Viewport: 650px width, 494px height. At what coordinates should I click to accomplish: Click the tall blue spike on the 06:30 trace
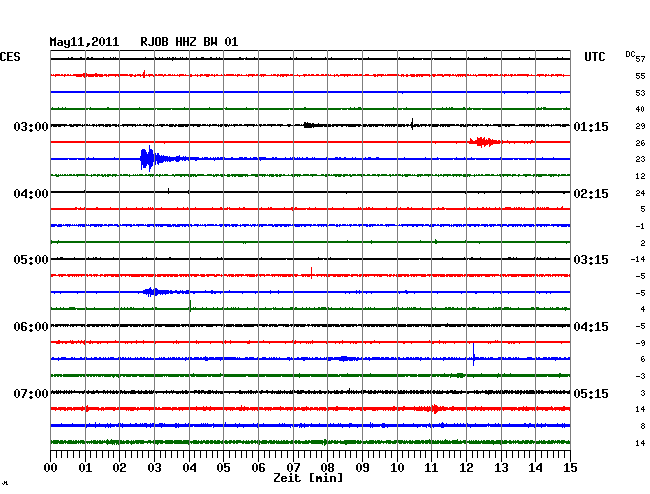[473, 354]
